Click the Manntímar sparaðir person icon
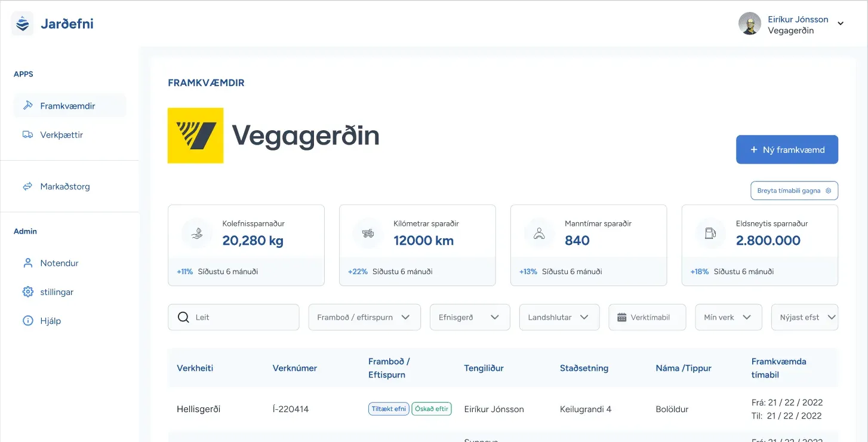The width and height of the screenshot is (868, 442). click(x=540, y=234)
